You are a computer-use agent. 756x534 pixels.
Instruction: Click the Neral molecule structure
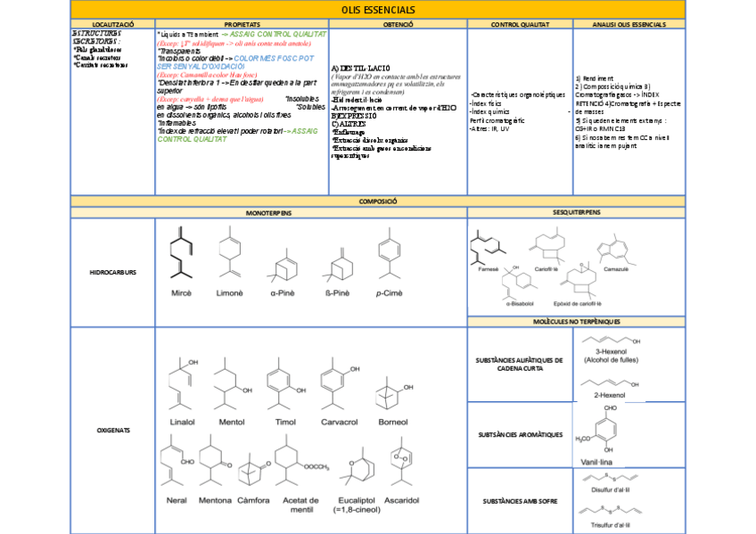[x=176, y=460]
